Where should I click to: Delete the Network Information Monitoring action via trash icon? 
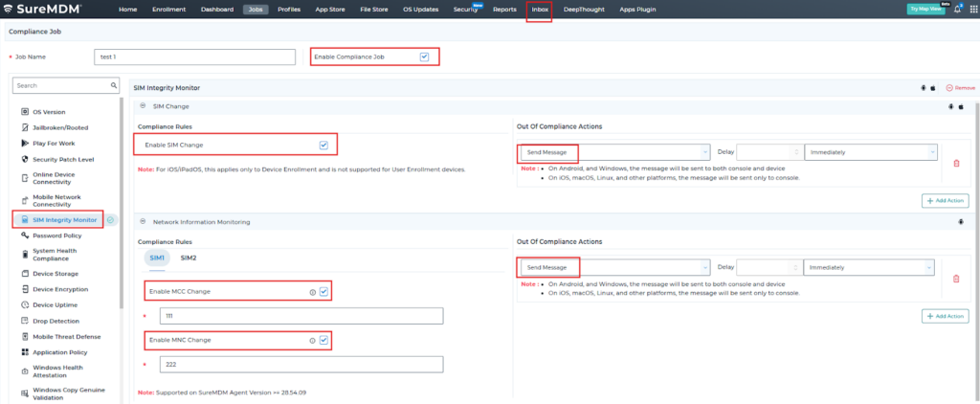955,279
